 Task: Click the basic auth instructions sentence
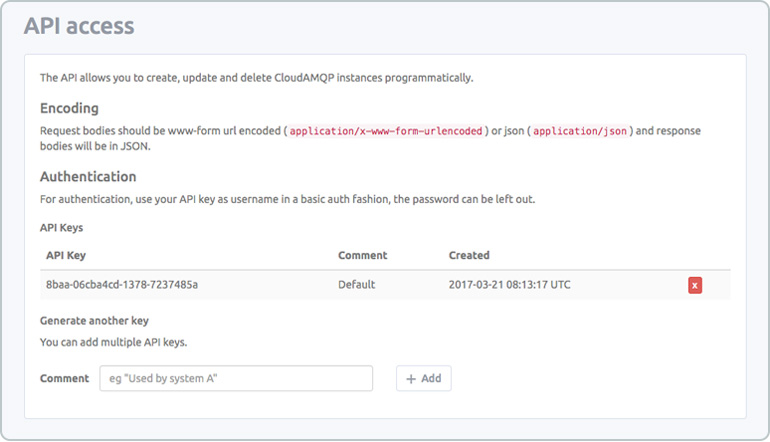(288, 199)
